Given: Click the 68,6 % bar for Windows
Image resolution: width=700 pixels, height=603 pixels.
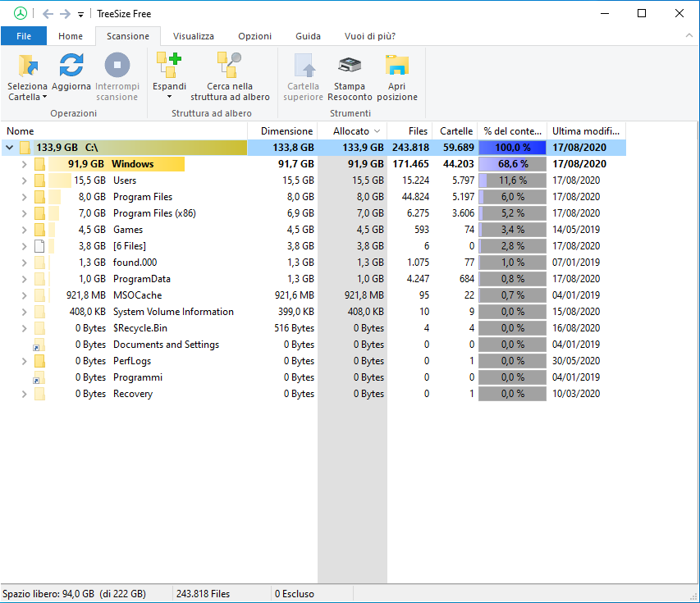Looking at the screenshot, I should [513, 164].
